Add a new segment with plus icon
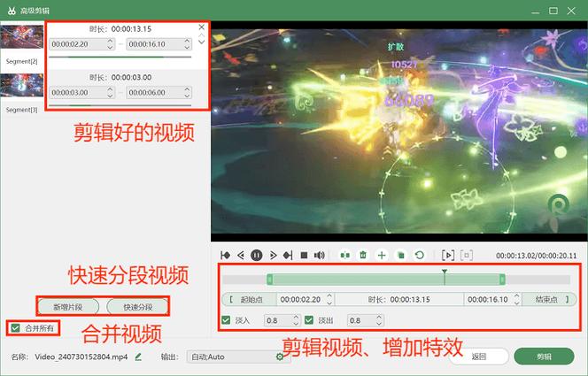Viewport: 588px width, 376px height. [382, 256]
